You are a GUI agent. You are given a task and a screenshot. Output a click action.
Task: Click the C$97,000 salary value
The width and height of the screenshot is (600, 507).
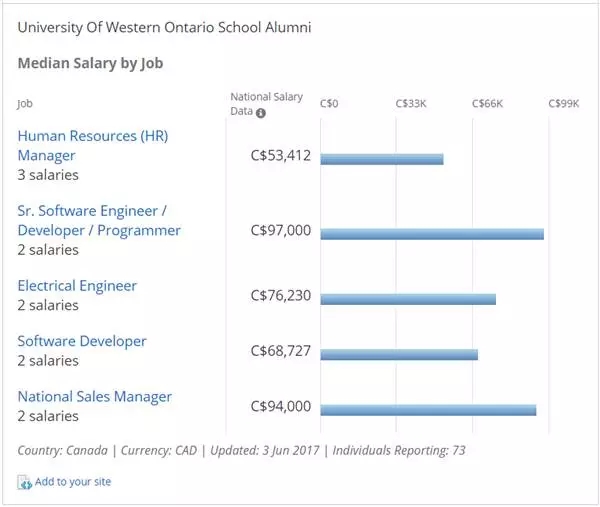pos(281,231)
